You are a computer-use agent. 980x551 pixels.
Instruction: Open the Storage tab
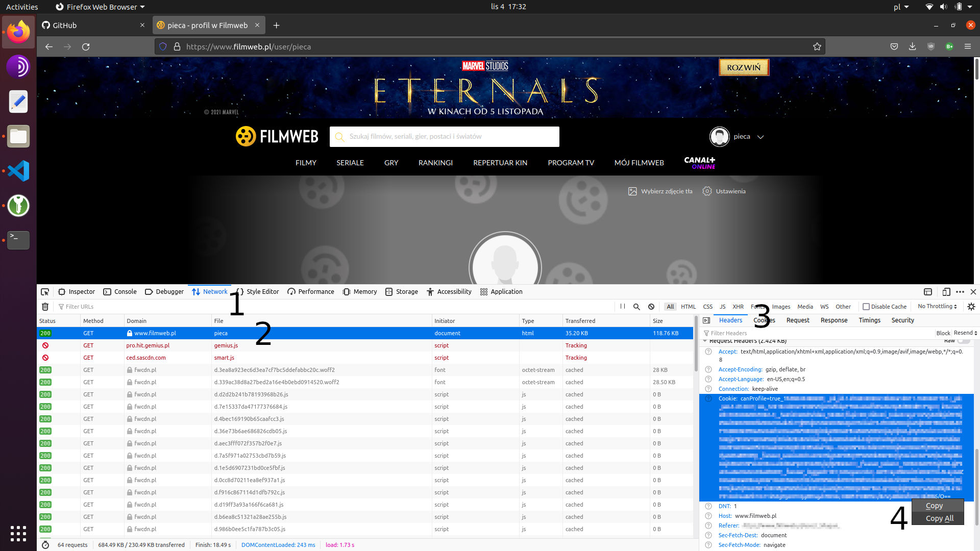(402, 292)
